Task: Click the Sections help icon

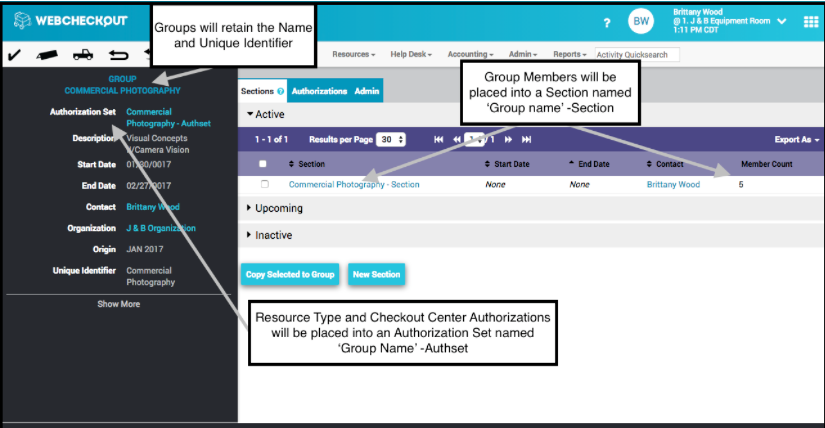Action: coord(280,91)
